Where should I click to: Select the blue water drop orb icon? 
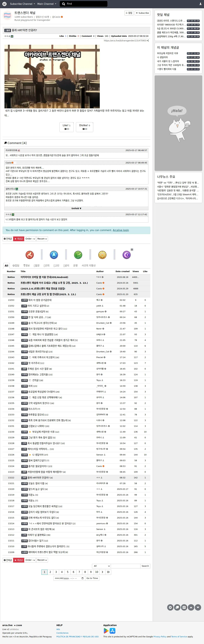54,255
